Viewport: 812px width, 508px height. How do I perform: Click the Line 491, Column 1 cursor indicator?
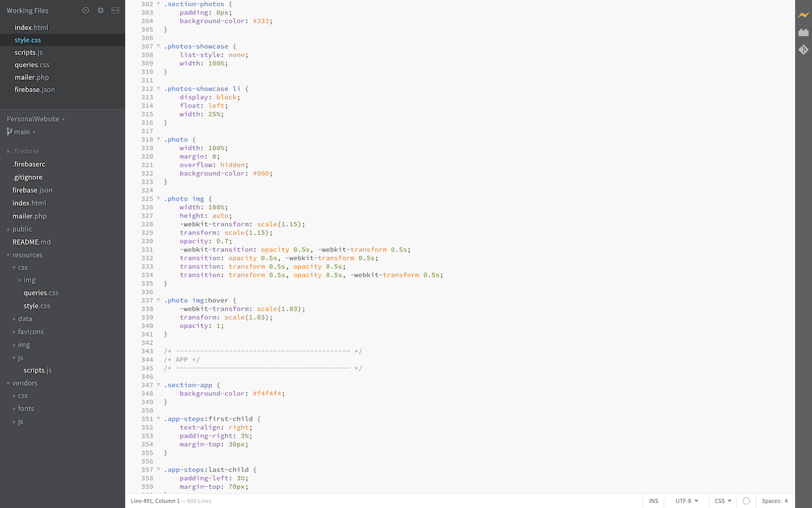[155, 501]
